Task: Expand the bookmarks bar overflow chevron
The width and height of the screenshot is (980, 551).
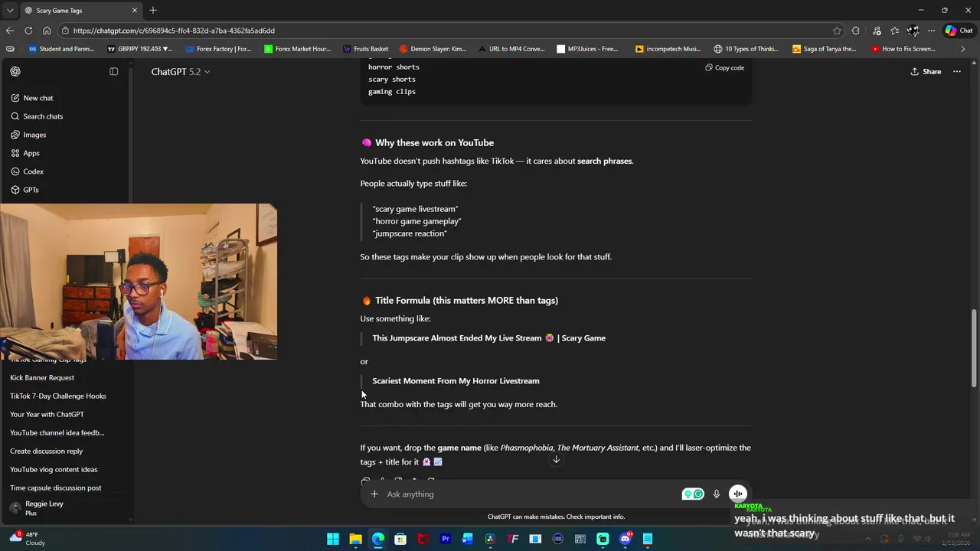Action: click(x=963, y=49)
